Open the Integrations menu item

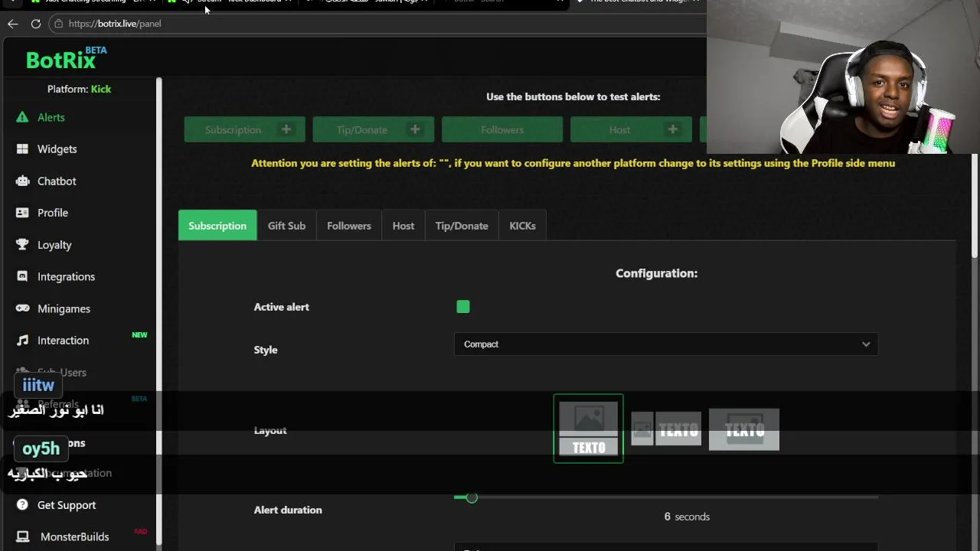[x=67, y=276]
